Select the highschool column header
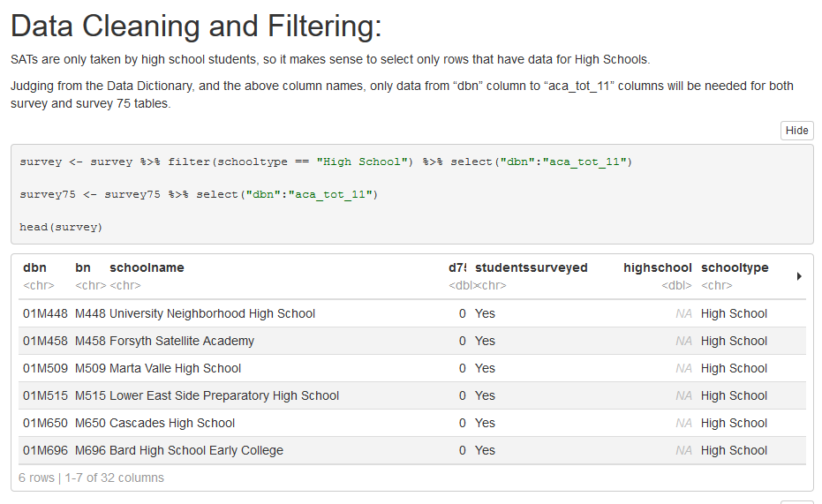 (657, 267)
